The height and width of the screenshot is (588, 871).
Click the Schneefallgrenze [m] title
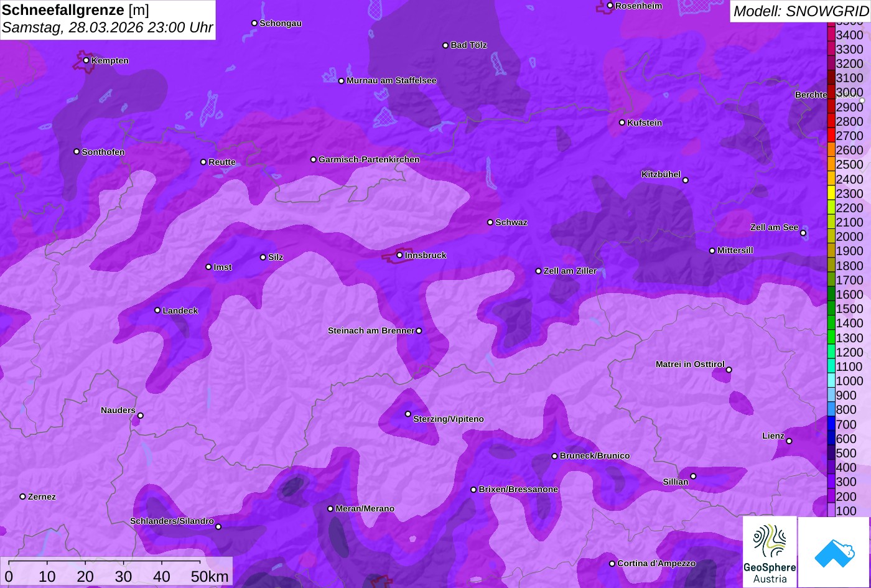coord(75,10)
